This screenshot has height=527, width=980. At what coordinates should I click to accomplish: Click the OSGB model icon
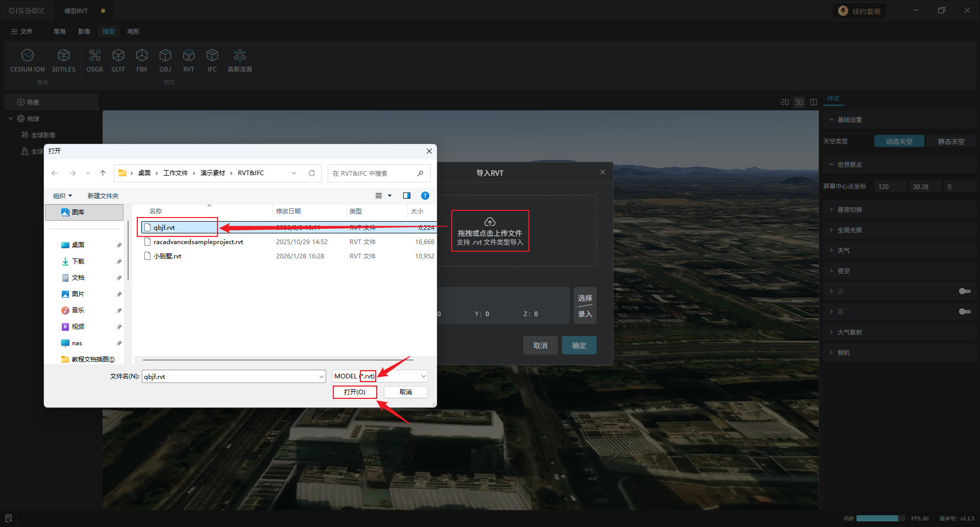coord(94,55)
